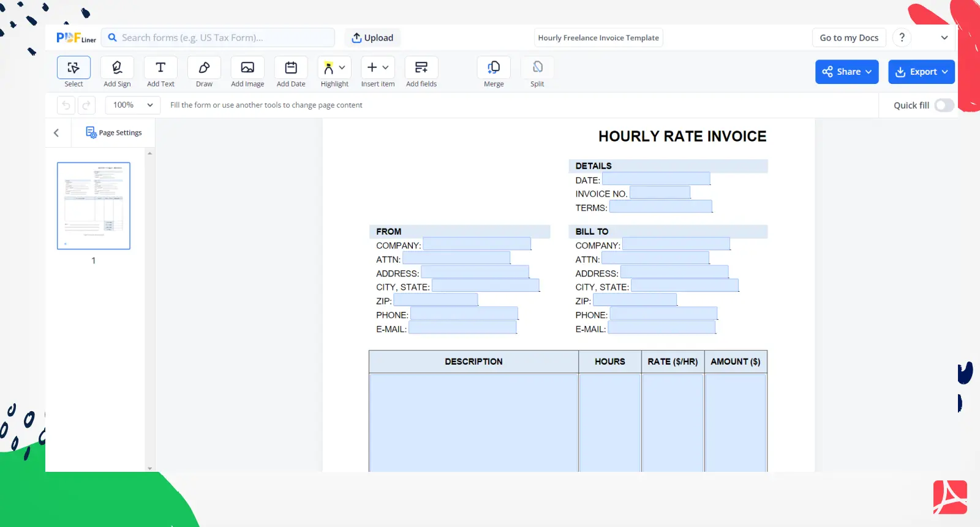Open the Add Image tool
This screenshot has height=527, width=980.
pyautogui.click(x=247, y=67)
